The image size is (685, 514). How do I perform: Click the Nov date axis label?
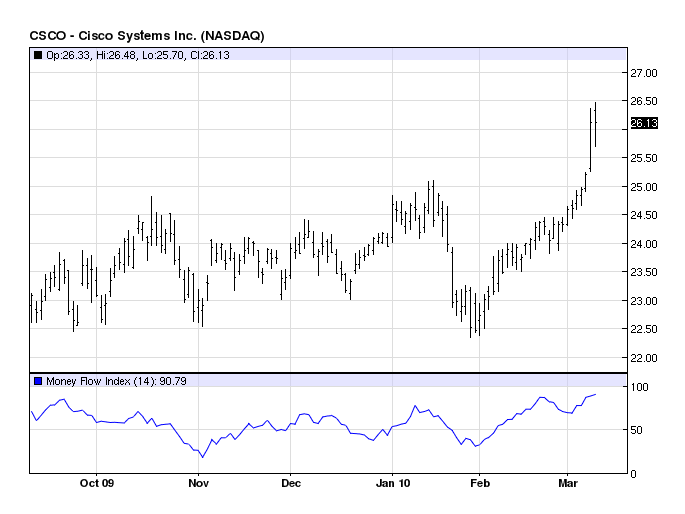pos(199,483)
